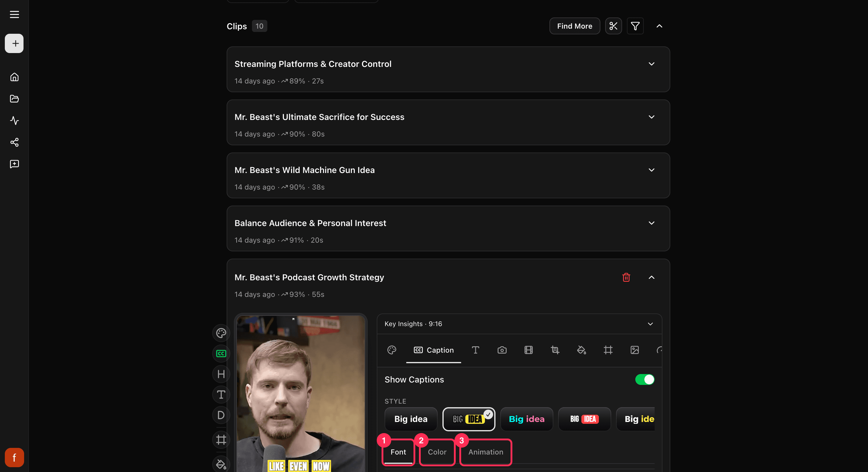The image size is (868, 472).
Task: Open the image tab in editor toolbar
Action: pyautogui.click(x=634, y=350)
